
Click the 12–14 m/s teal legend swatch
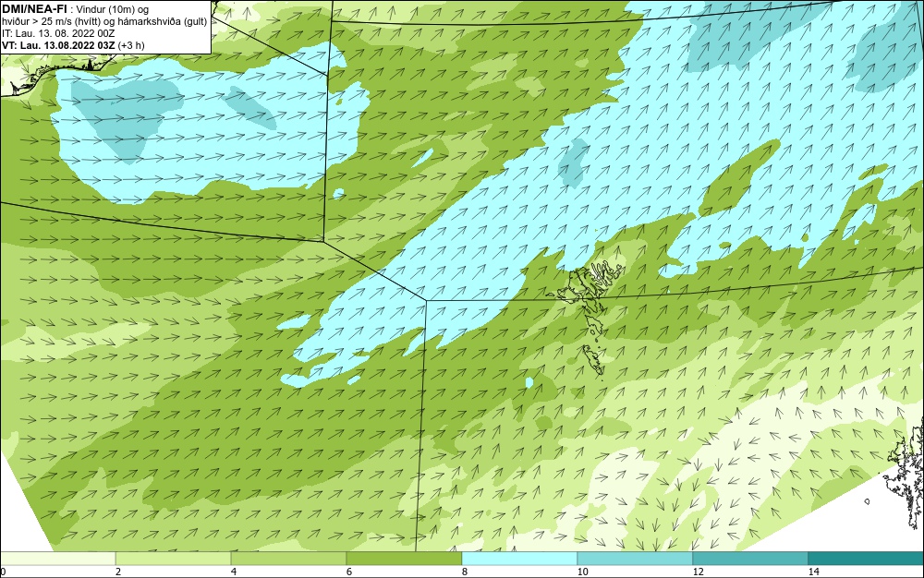click(x=750, y=559)
